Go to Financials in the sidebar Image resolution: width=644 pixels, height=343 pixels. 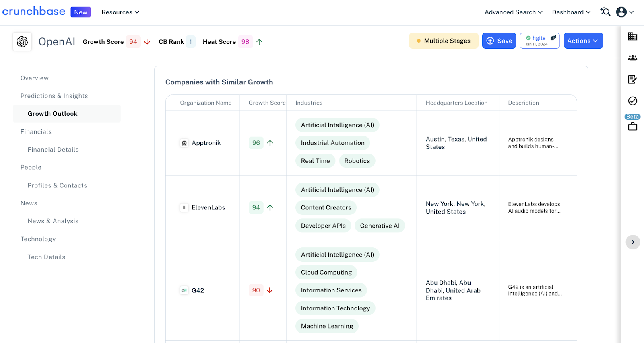36,132
